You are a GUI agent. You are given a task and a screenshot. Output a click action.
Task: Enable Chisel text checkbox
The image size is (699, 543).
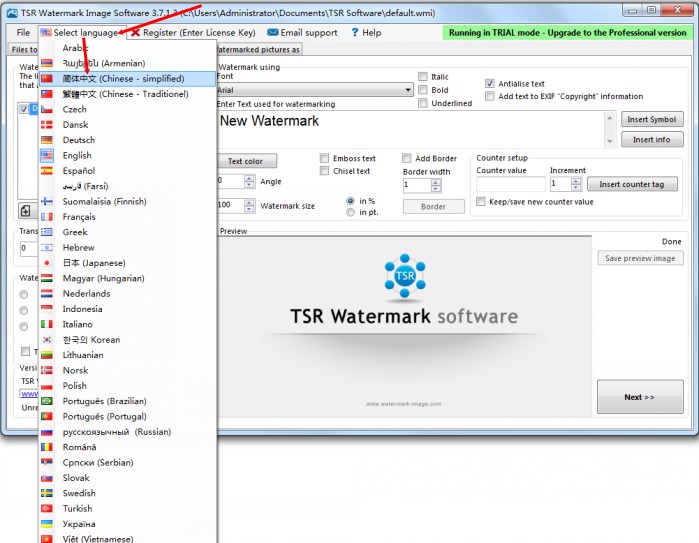coord(325,171)
